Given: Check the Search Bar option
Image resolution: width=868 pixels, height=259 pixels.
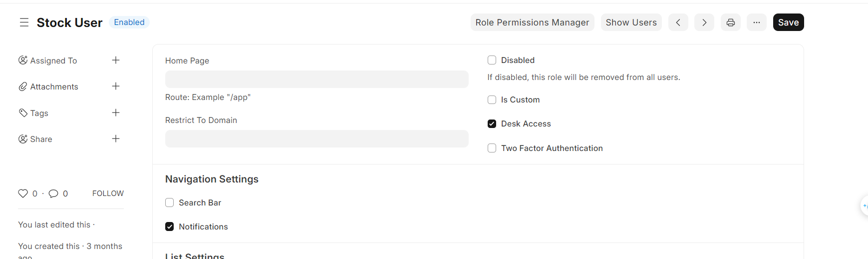Looking at the screenshot, I should (x=170, y=202).
